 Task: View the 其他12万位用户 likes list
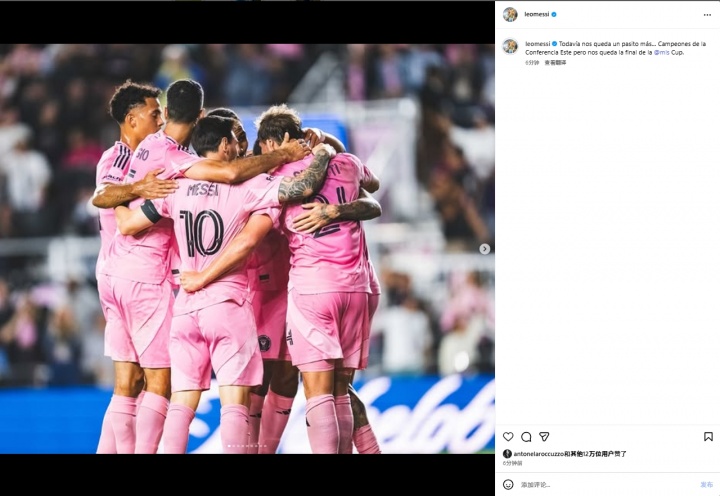[592, 454]
